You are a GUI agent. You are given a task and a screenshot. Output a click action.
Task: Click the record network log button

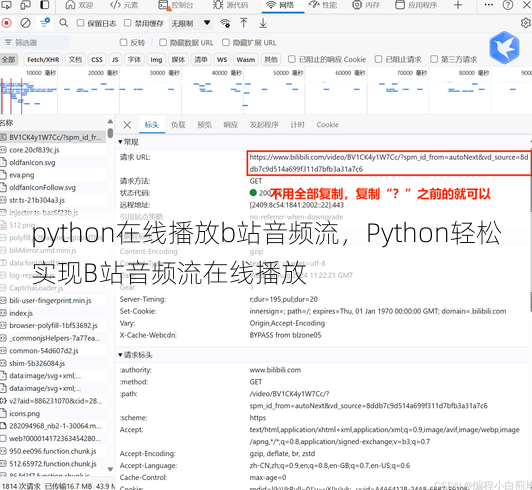6,23
